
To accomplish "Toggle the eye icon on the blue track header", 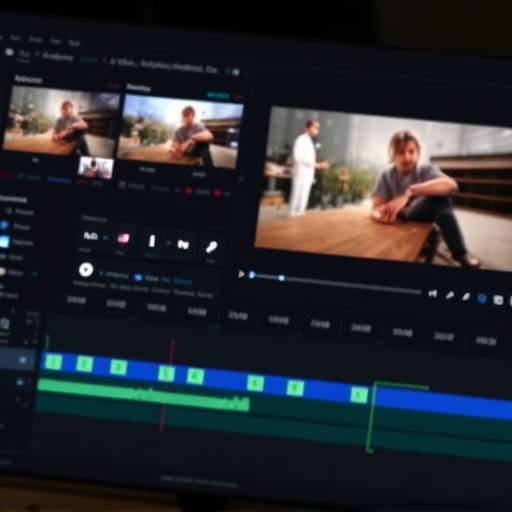I will 23,360.
